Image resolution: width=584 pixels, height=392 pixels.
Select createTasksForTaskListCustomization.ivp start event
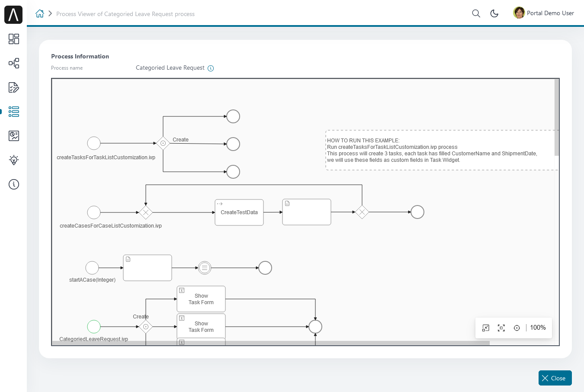click(94, 143)
